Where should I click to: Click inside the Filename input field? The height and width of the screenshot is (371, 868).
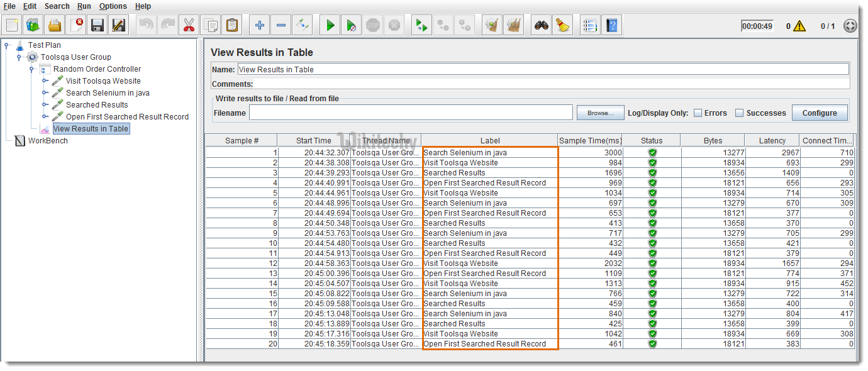(x=409, y=112)
